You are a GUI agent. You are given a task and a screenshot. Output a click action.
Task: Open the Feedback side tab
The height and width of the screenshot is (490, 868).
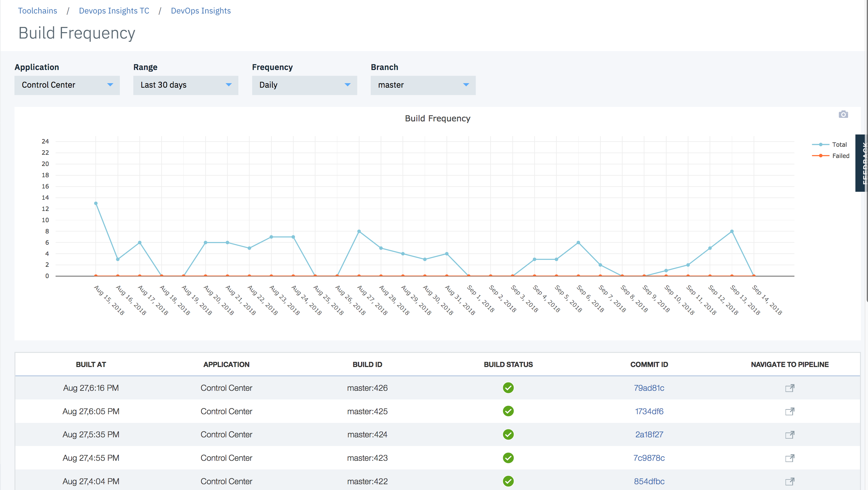[x=861, y=163]
